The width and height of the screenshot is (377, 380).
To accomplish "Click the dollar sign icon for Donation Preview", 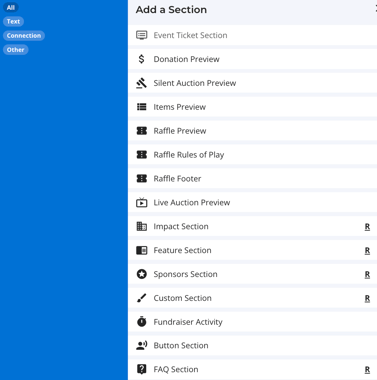I will [142, 59].
